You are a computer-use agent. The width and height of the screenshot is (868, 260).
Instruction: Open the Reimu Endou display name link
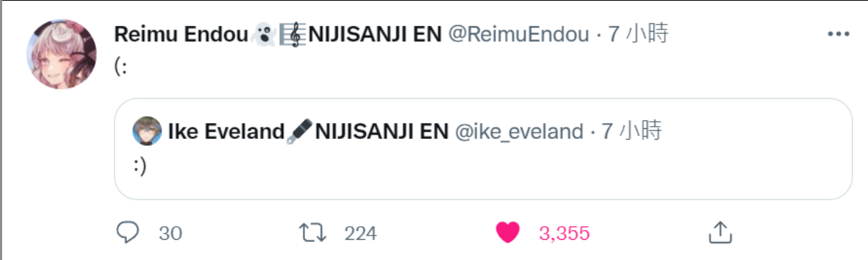[x=181, y=34]
